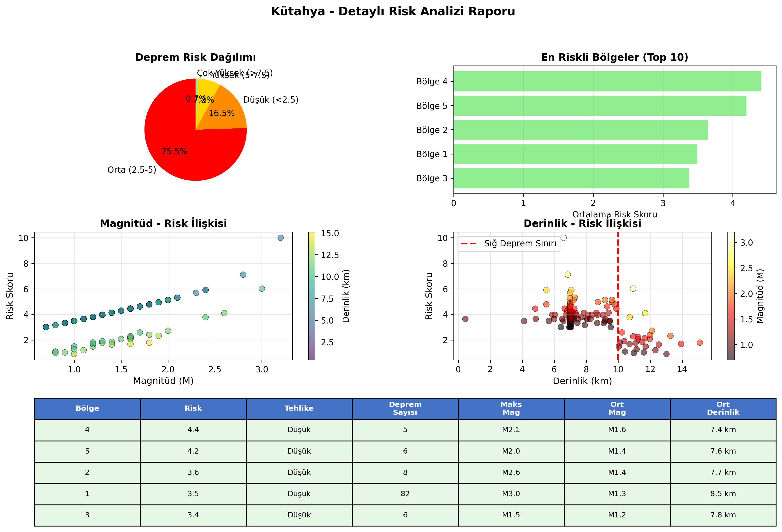Click the risk cell '3.5'
782x532 pixels.
click(193, 494)
